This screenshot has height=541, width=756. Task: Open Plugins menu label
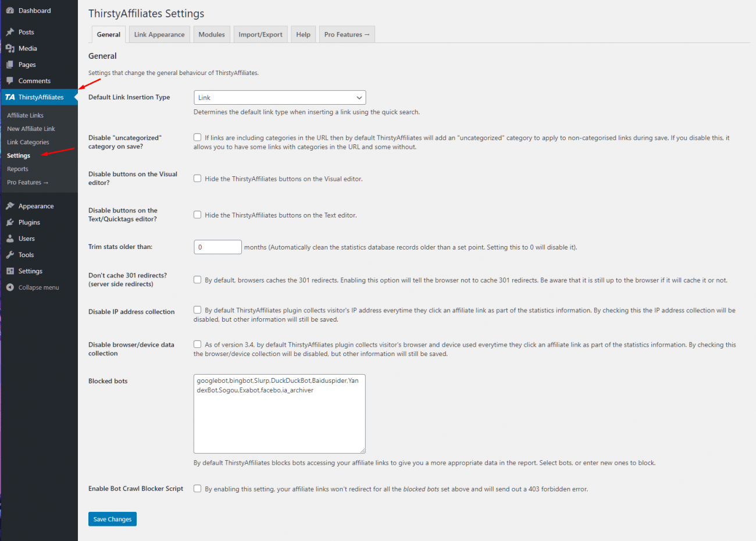(x=29, y=222)
